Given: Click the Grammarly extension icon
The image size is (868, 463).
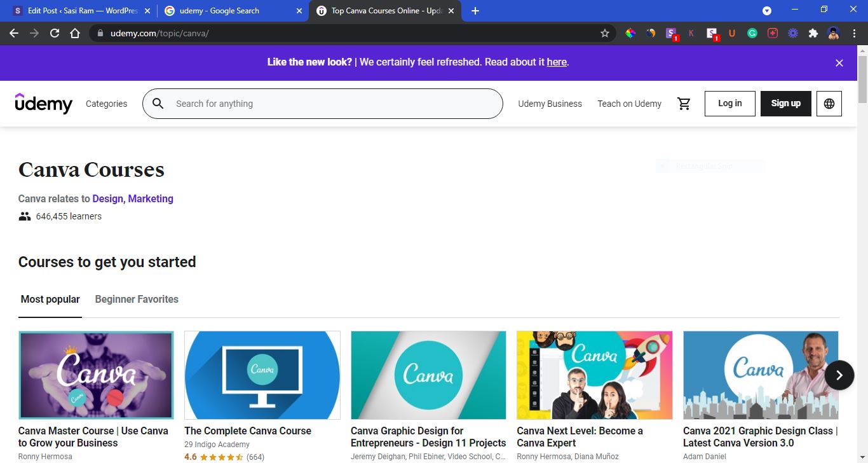Looking at the screenshot, I should click(752, 33).
